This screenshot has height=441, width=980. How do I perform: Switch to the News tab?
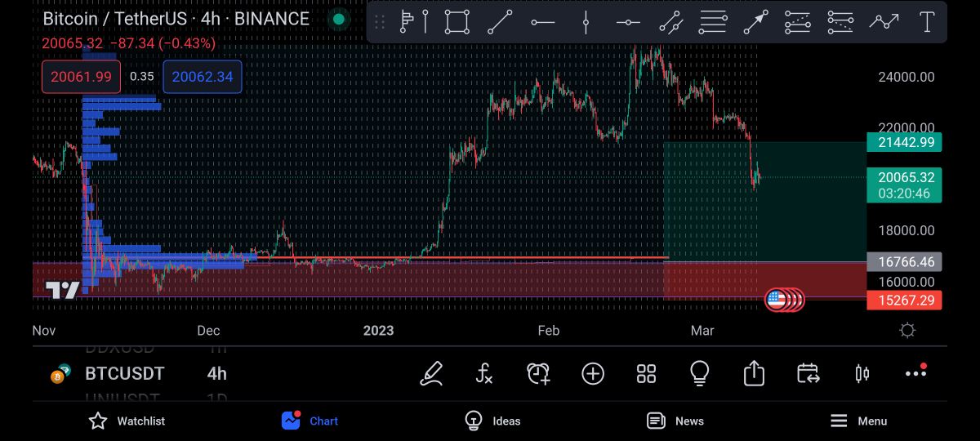(x=675, y=421)
